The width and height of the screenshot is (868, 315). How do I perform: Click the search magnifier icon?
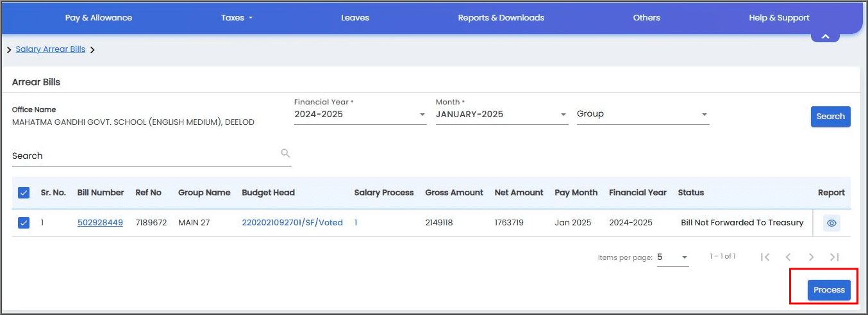coord(285,153)
